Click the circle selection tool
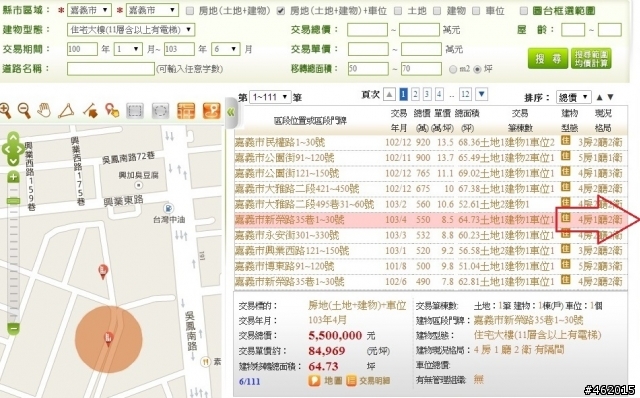 point(160,111)
